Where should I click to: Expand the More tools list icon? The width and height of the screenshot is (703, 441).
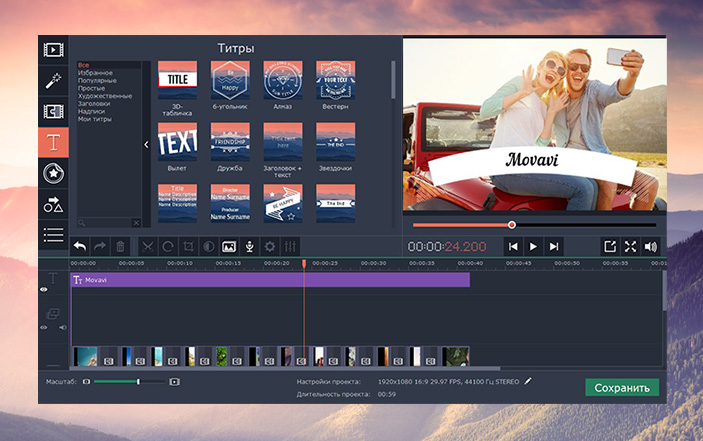click(x=53, y=236)
